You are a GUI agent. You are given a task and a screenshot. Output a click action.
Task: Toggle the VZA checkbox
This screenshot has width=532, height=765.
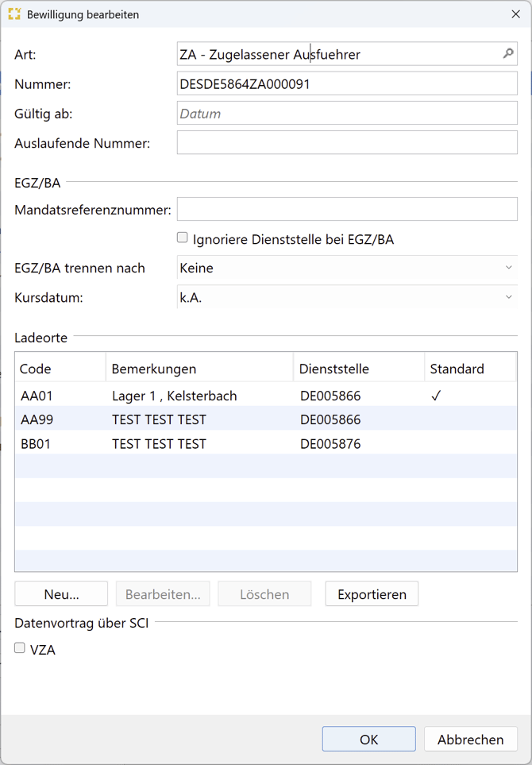click(20, 648)
